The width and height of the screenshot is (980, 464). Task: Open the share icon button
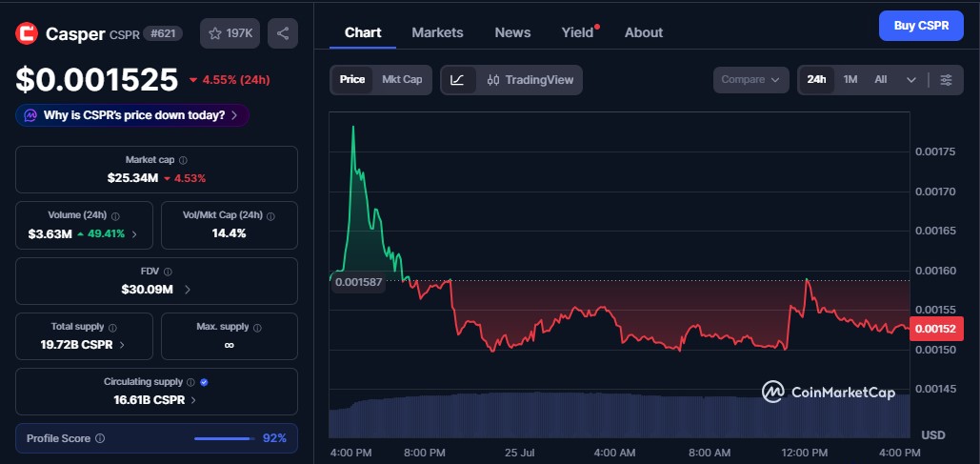pos(283,33)
